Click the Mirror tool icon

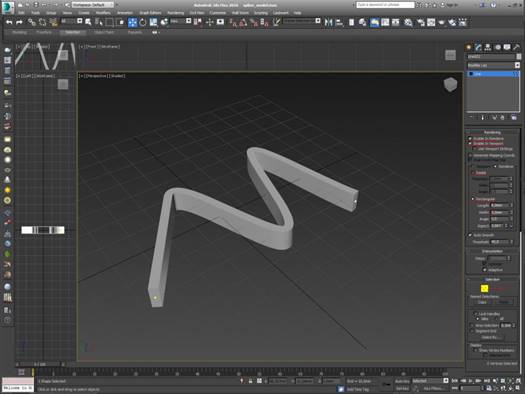(x=328, y=22)
